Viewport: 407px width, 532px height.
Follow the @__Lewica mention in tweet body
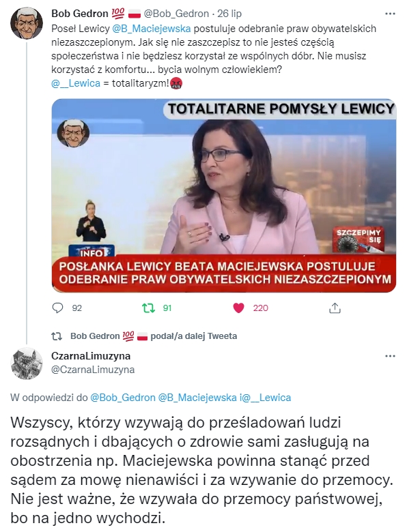(x=76, y=83)
